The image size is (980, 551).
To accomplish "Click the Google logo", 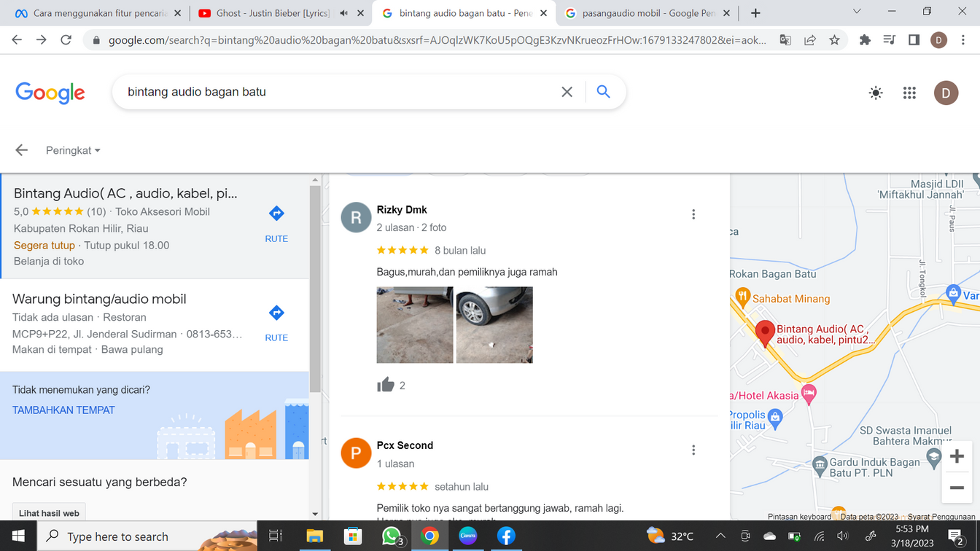I will [50, 93].
